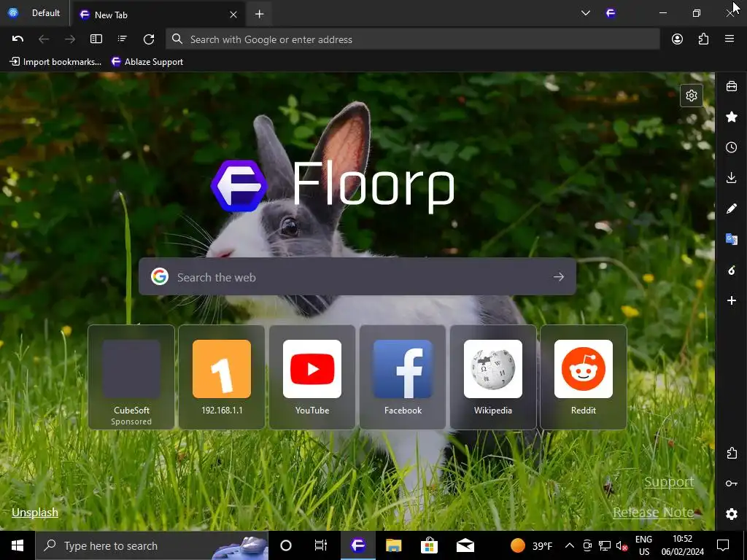
Task: Click the Release Note link
Action: click(653, 513)
